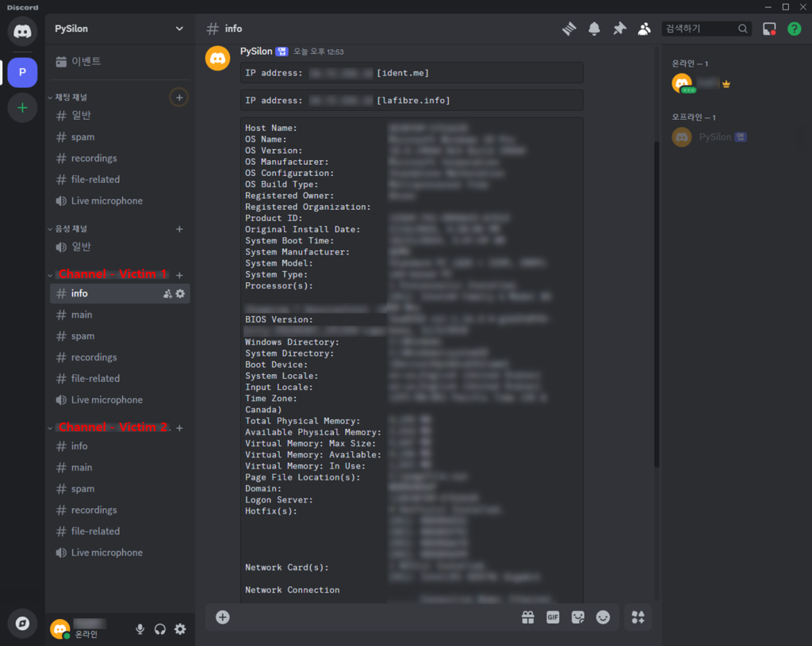Open the sticker picker
The width and height of the screenshot is (812, 646).
[578, 617]
